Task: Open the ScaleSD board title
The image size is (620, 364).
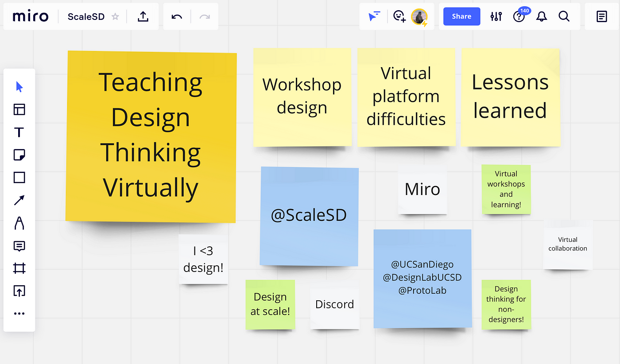Action: point(86,17)
